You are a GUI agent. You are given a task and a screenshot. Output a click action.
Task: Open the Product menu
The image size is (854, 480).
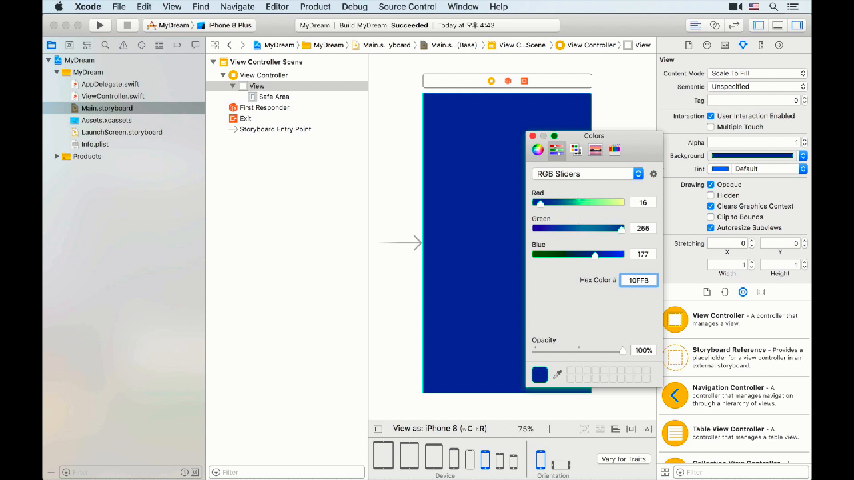315,7
